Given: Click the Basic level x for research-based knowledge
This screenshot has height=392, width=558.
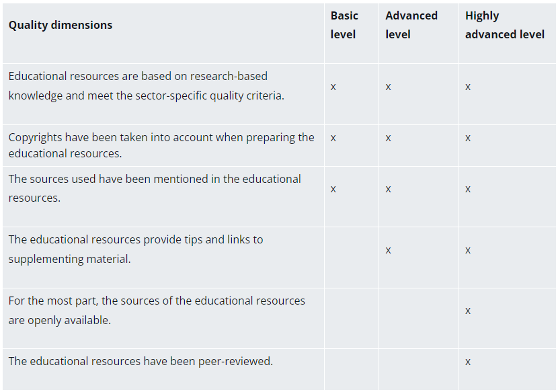Looking at the screenshot, I should pyautogui.click(x=333, y=87).
